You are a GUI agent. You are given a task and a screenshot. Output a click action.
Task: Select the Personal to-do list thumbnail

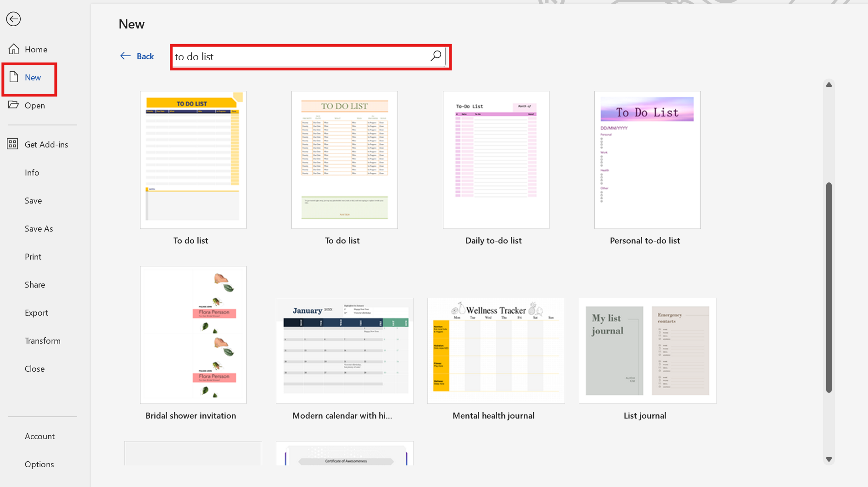[647, 159]
